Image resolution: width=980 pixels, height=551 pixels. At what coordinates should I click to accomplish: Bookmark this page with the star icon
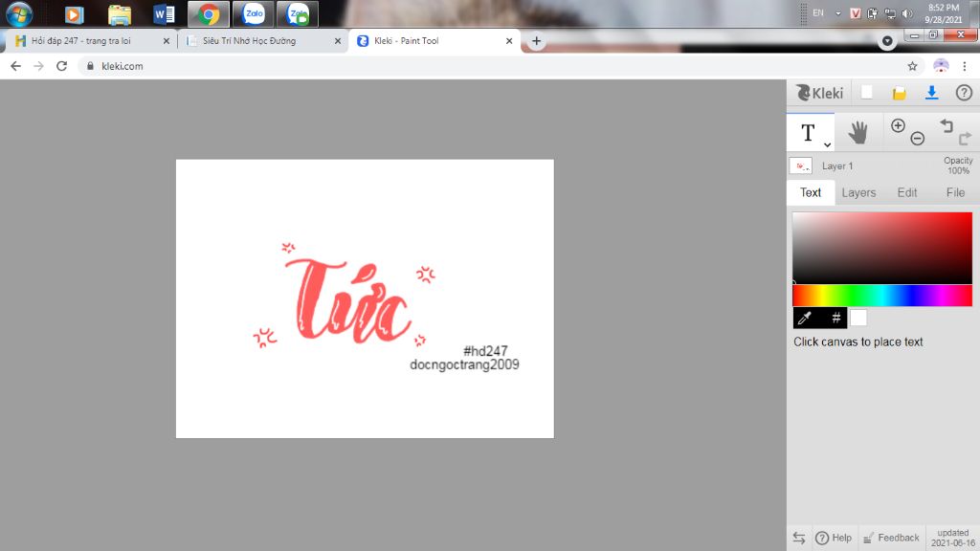pyautogui.click(x=912, y=66)
